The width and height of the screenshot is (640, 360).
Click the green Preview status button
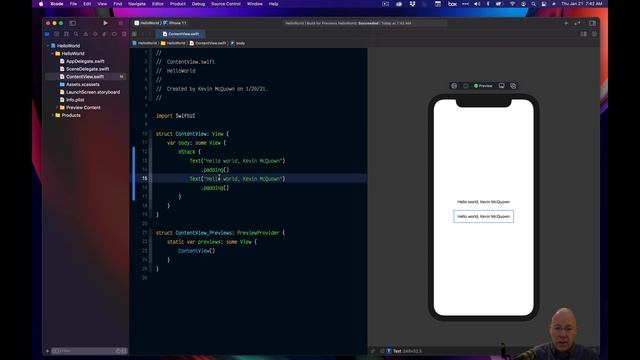click(x=483, y=86)
